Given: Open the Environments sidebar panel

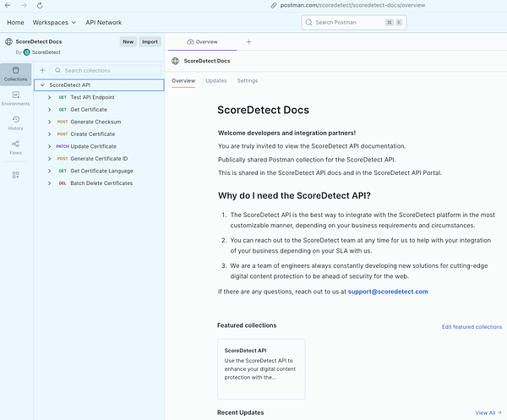Looking at the screenshot, I should 15,99.
